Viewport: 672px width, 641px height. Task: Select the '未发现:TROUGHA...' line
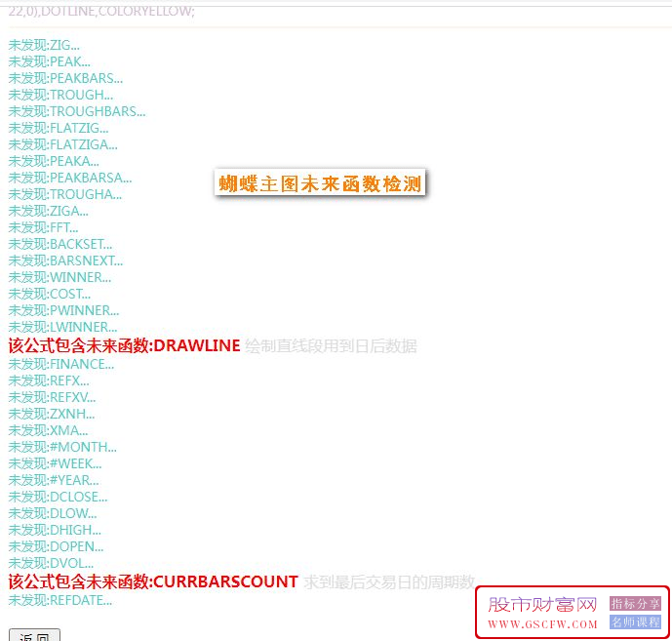tap(65, 195)
